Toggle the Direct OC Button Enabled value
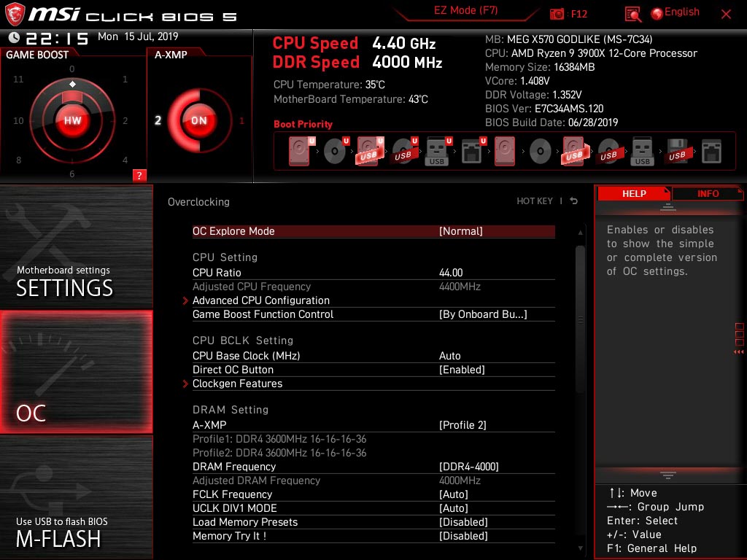The width and height of the screenshot is (747, 560). 462,370
